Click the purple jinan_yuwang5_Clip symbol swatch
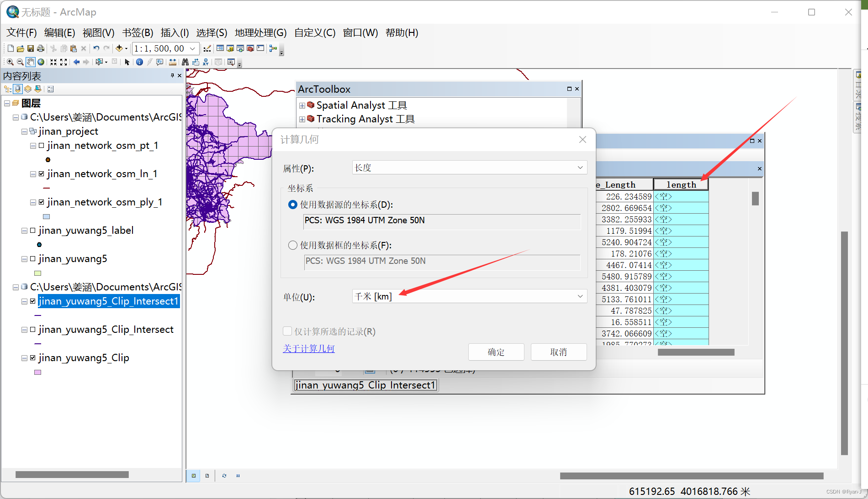The height and width of the screenshot is (499, 868). (38, 373)
